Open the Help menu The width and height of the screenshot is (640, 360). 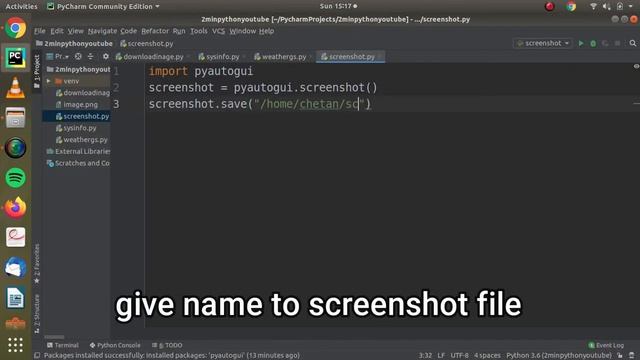[266, 31]
